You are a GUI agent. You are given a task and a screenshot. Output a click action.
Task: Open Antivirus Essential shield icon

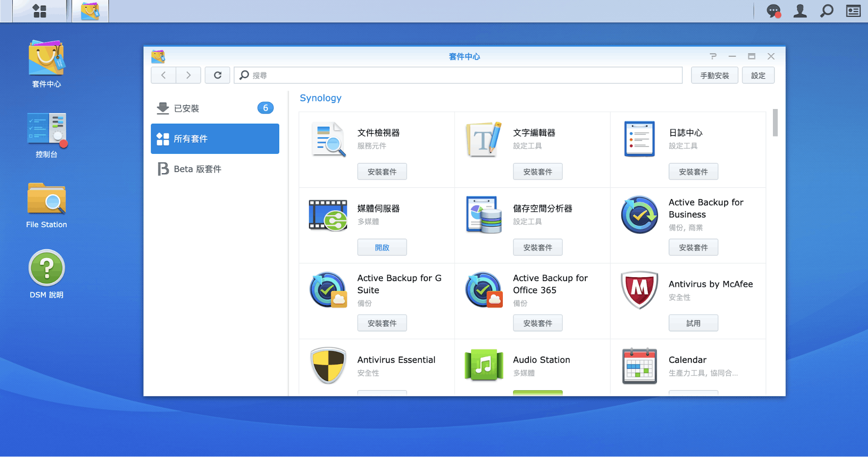point(328,366)
